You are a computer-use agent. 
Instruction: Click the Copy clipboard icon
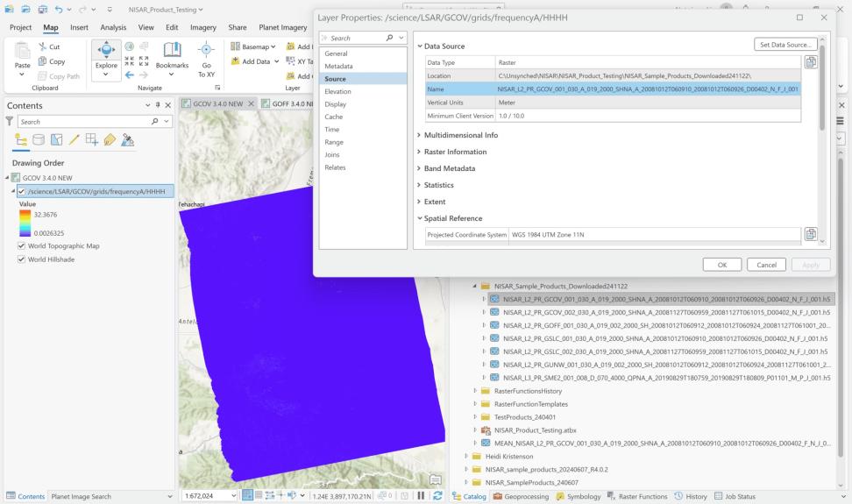(x=42, y=61)
